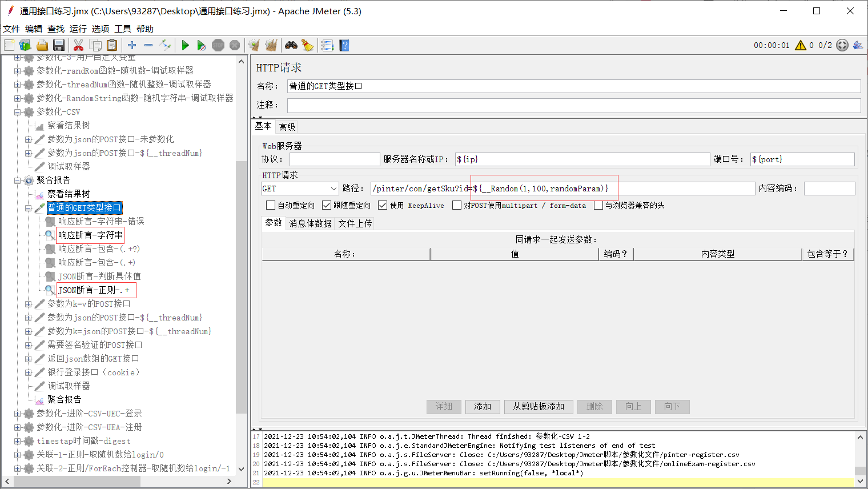The width and height of the screenshot is (868, 489).
Task: Click the single-broom Clear icon
Action: click(x=254, y=45)
